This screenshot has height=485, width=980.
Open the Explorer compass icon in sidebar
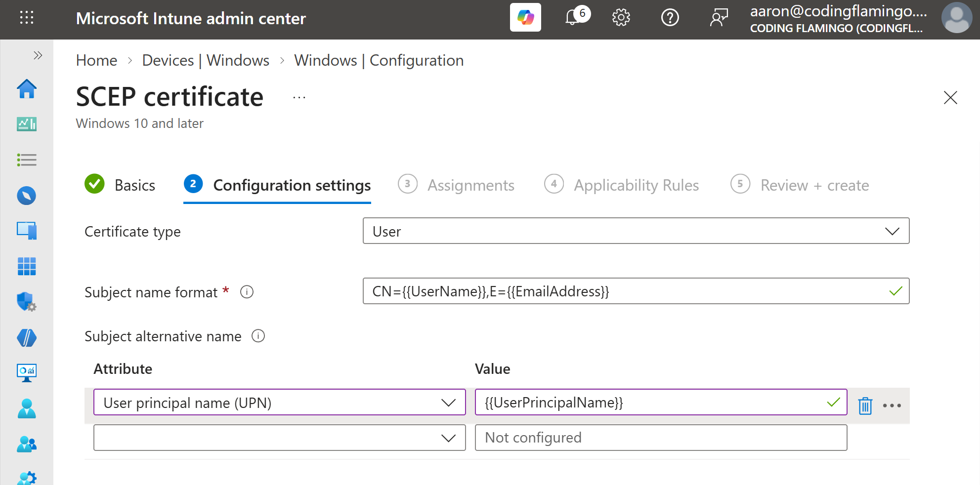click(x=27, y=196)
